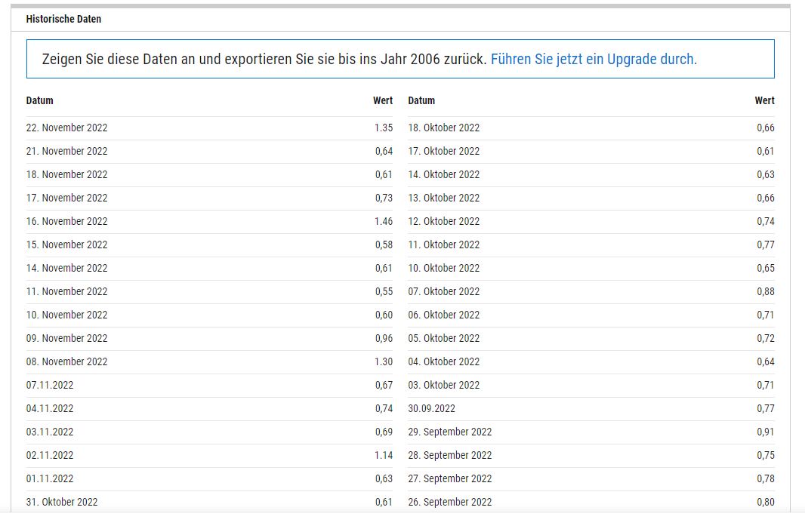Click the 07.11.2022 date entry
Image resolution: width=805 pixels, height=532 pixels.
tap(50, 385)
